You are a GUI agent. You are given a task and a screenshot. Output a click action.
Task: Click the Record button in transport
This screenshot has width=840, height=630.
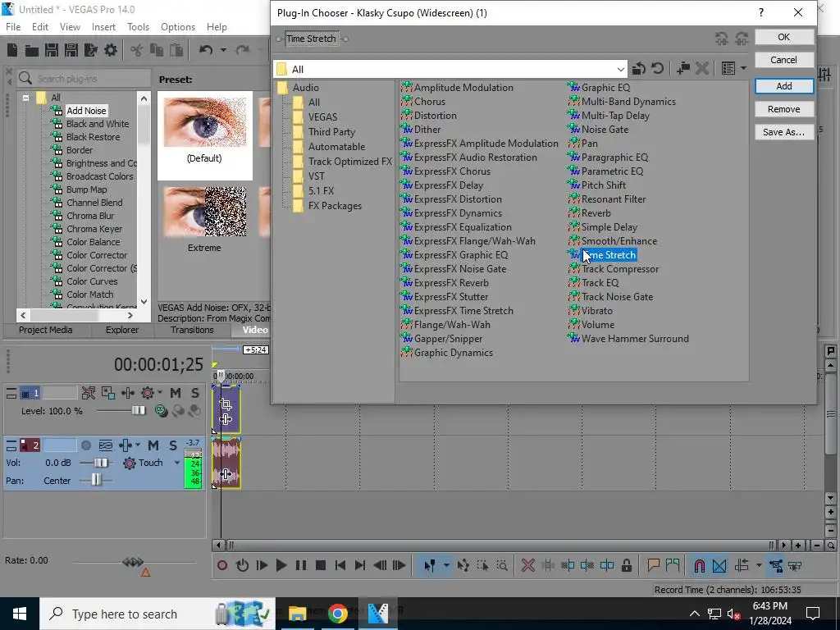[x=222, y=565]
